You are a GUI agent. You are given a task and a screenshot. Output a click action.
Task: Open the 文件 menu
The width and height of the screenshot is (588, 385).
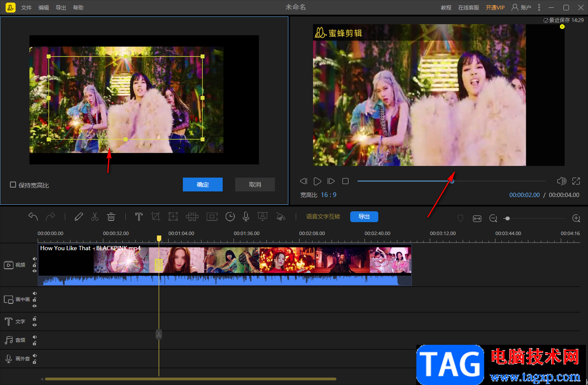pyautogui.click(x=26, y=8)
